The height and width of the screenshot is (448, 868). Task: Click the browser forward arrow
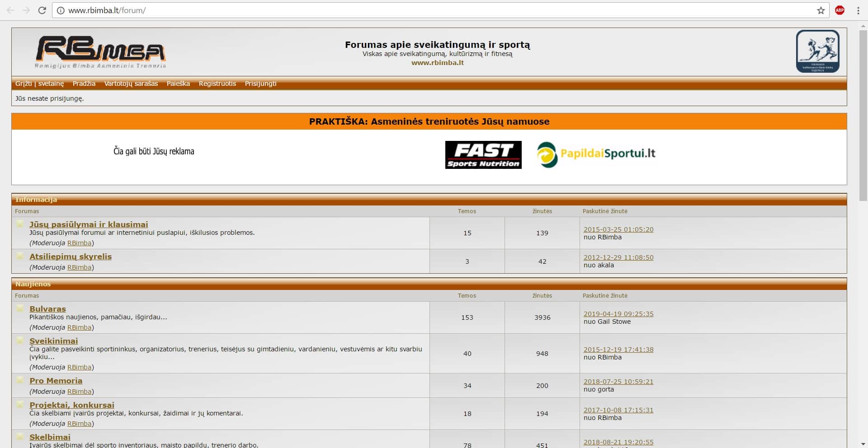pos(26,10)
